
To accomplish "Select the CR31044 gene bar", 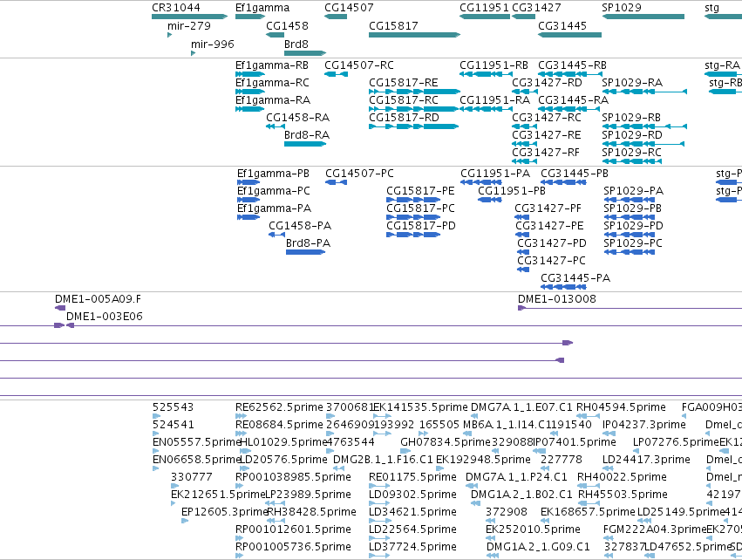I will click(x=189, y=17).
